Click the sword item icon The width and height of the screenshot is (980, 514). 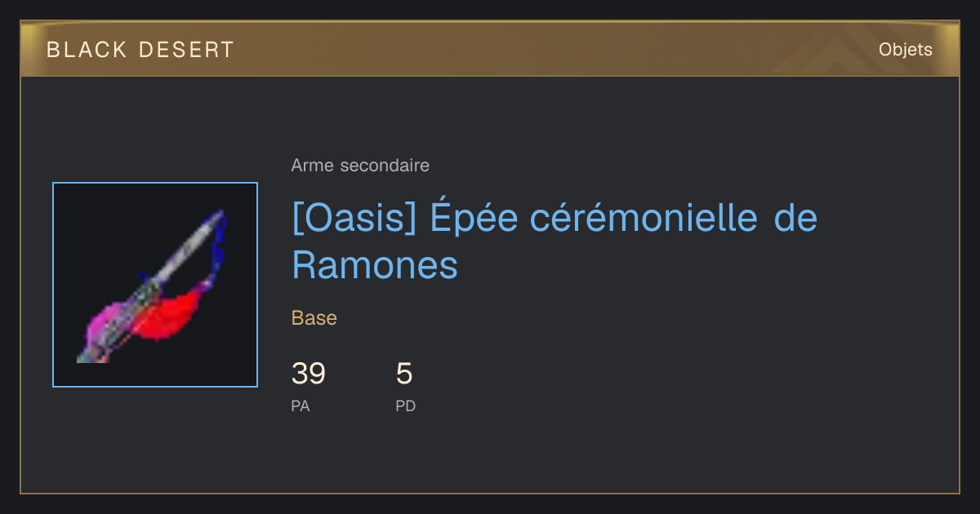pos(155,285)
